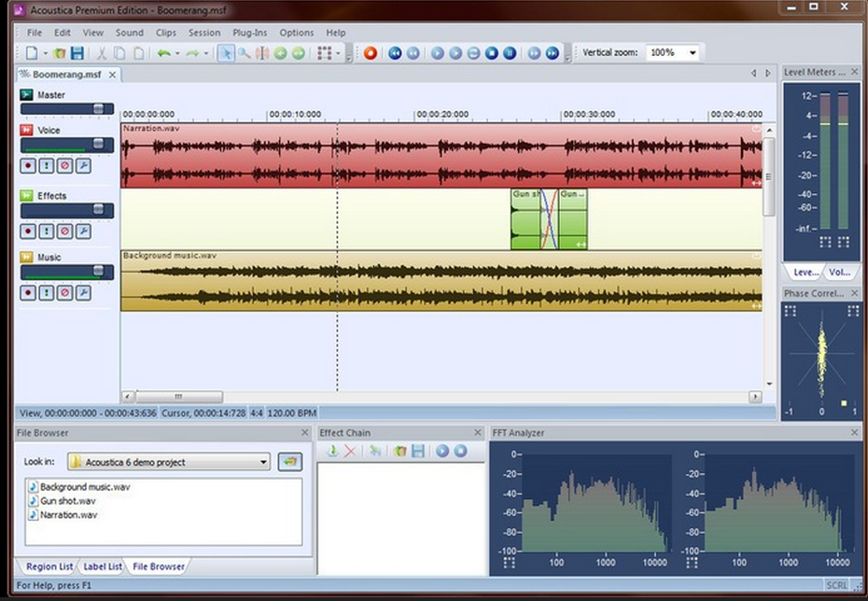Open the Plug-Ins menu
Image resolution: width=868 pixels, height=601 pixels.
248,33
